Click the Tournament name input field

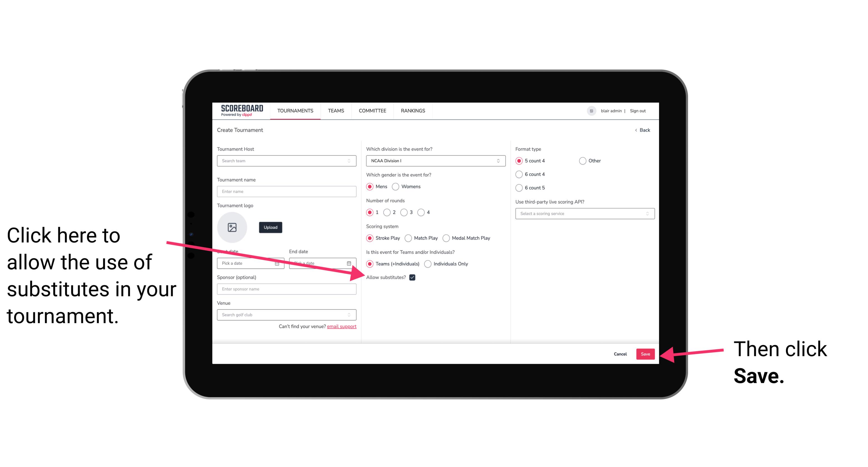[287, 191]
